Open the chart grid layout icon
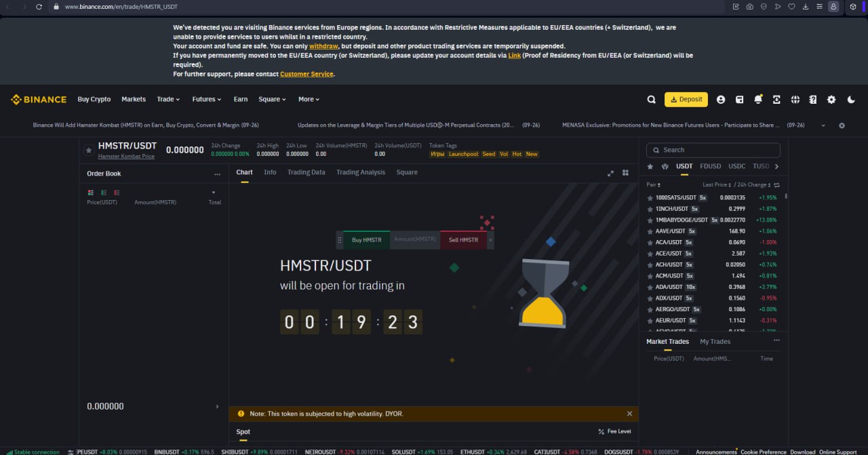Screen dimensions: 868x455 pyautogui.click(x=626, y=173)
